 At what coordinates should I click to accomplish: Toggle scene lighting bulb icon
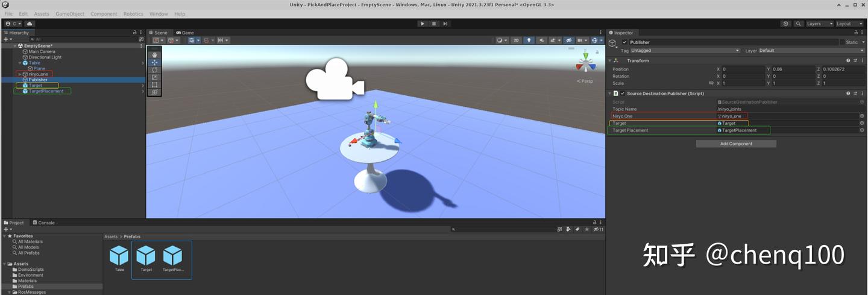click(529, 40)
